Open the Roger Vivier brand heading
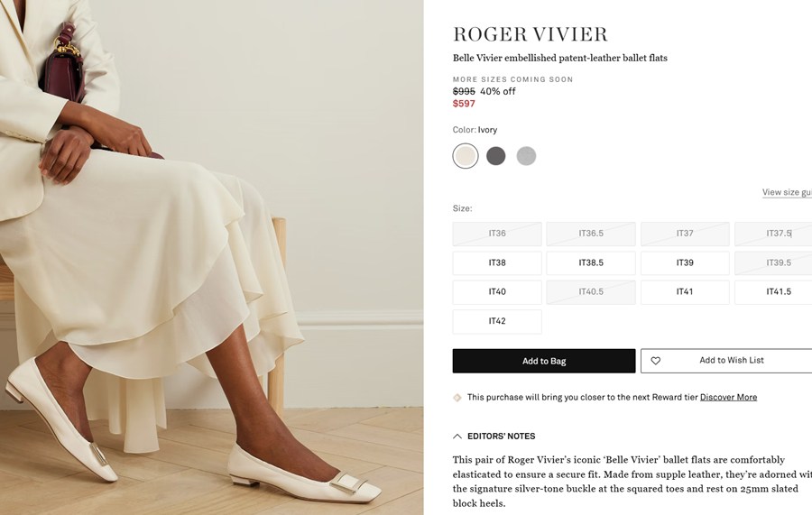The image size is (812, 515). pos(531,34)
